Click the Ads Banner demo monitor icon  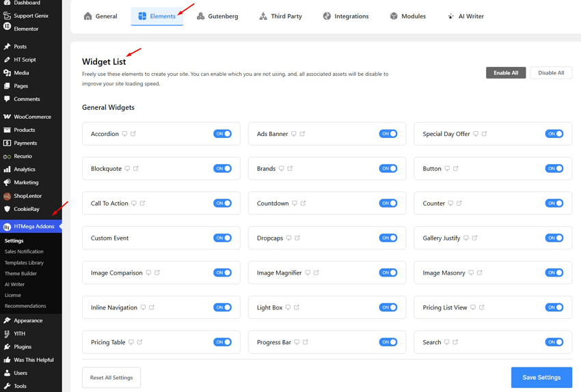pos(293,134)
